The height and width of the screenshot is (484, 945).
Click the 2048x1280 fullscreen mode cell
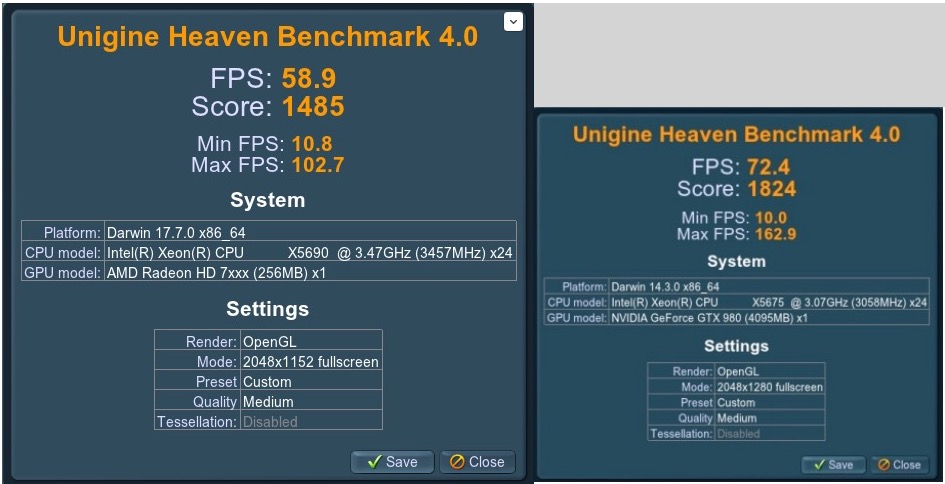(x=770, y=387)
